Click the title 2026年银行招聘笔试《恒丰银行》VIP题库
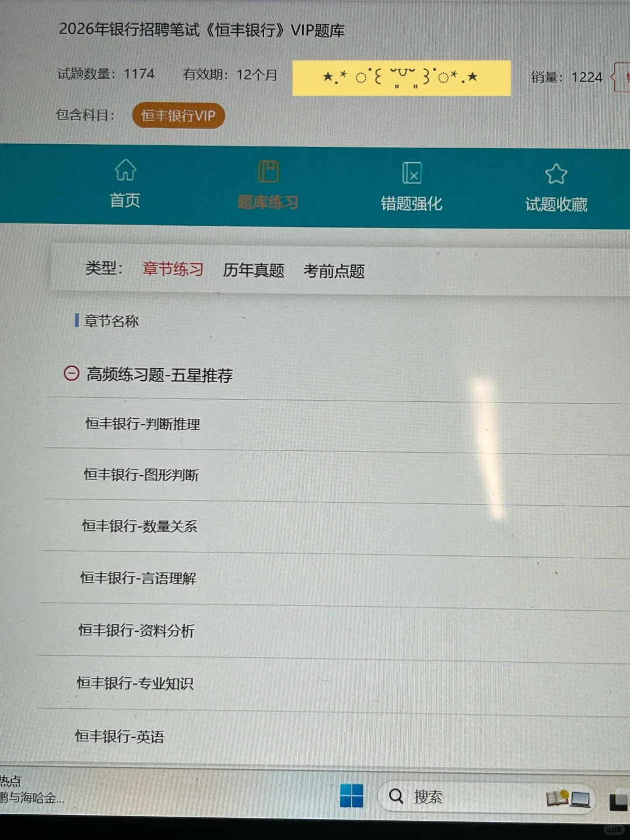Image resolution: width=630 pixels, height=840 pixels. coord(202,29)
